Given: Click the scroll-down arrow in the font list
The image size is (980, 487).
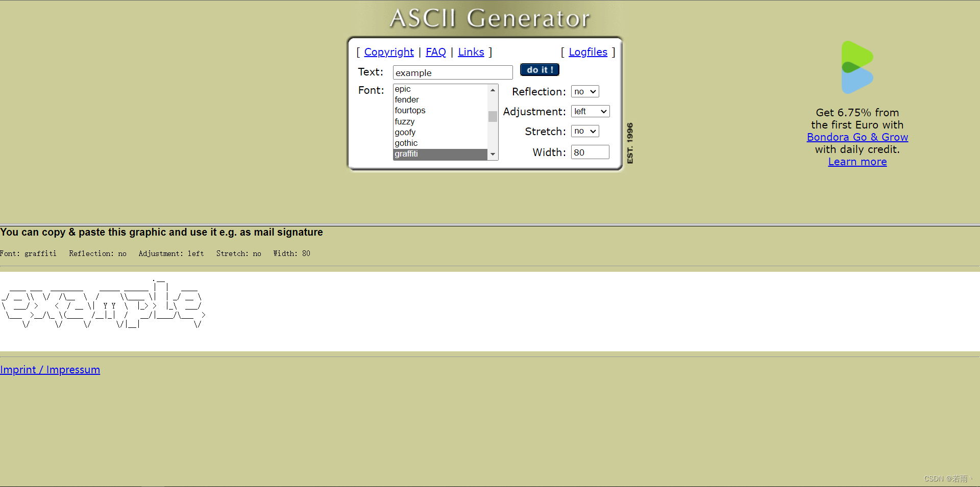Looking at the screenshot, I should click(492, 154).
